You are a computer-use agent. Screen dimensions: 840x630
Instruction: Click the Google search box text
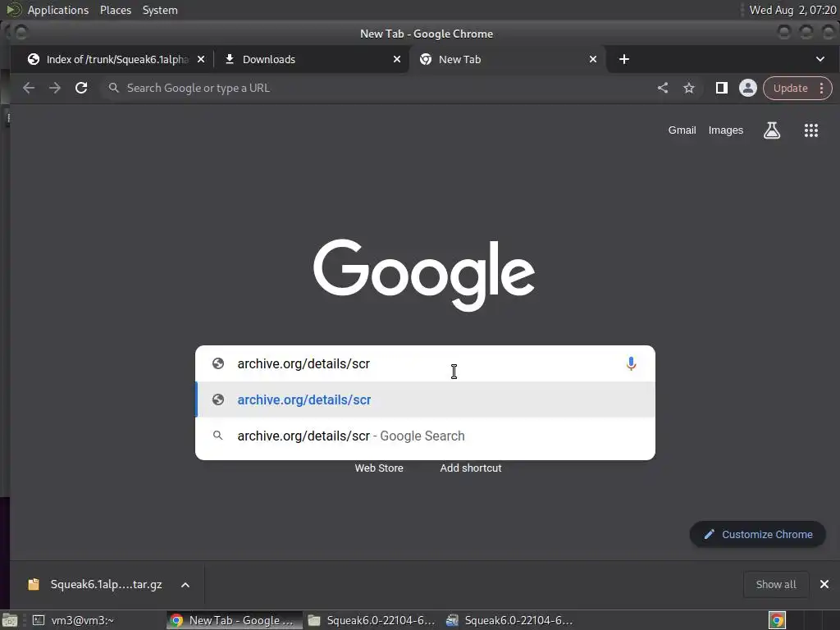[x=304, y=363]
